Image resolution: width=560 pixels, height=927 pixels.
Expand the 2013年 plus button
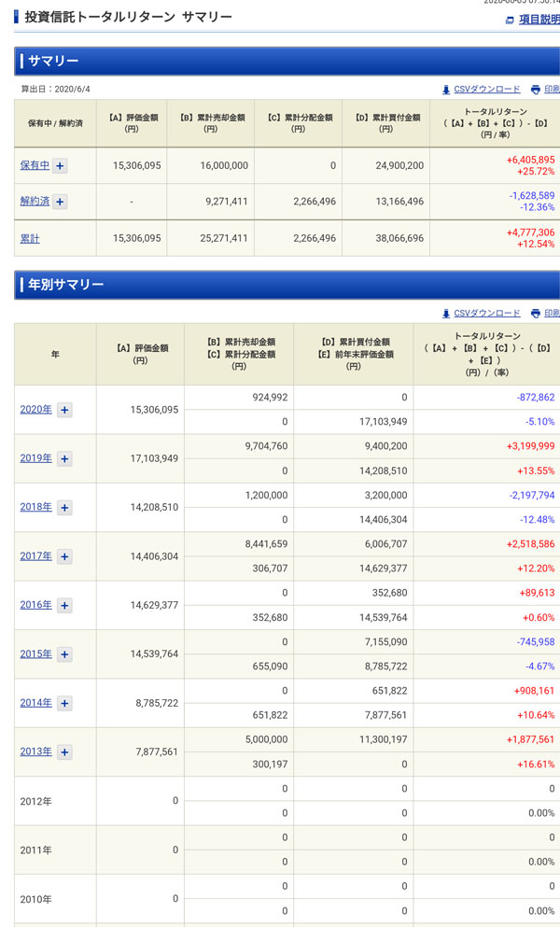point(64,751)
